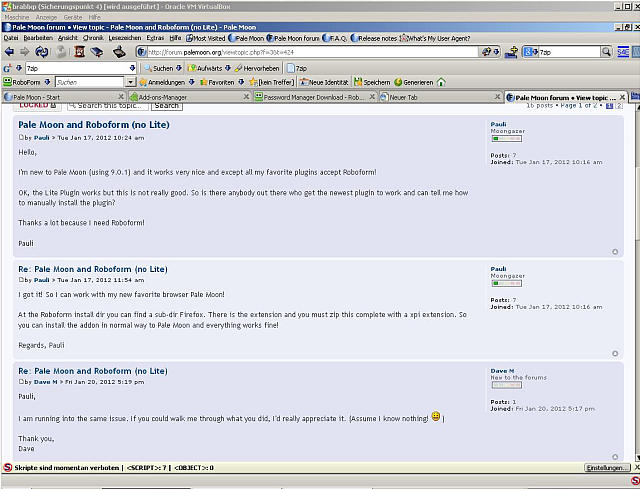
Task: Open the F.A.Q. bookmark link
Action: pyautogui.click(x=329, y=37)
